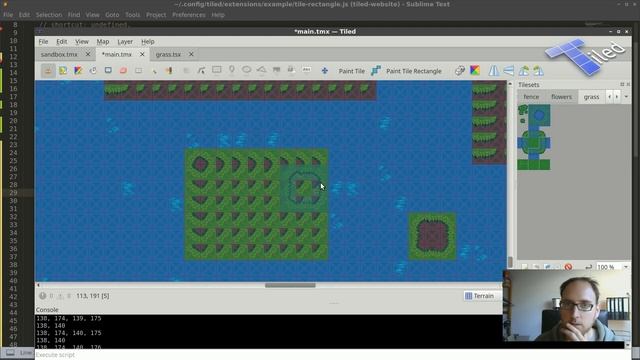Float the Tilesets panel

pyautogui.click(x=622, y=84)
